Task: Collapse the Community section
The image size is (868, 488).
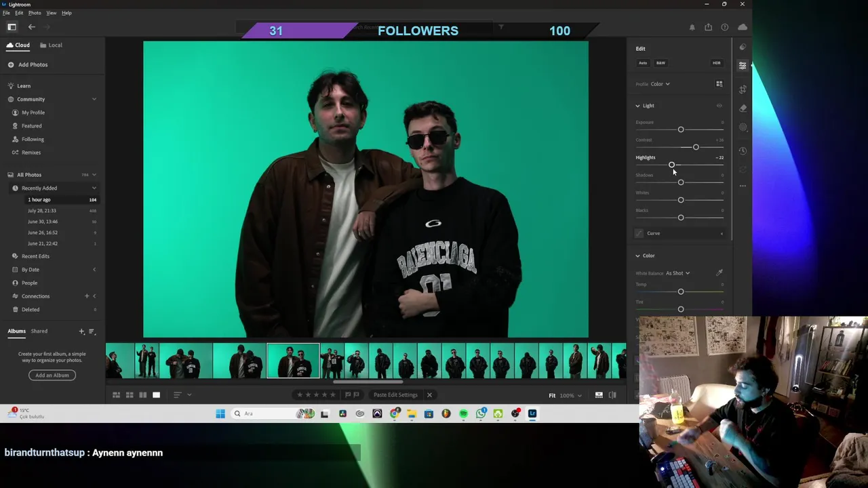Action: (94, 99)
